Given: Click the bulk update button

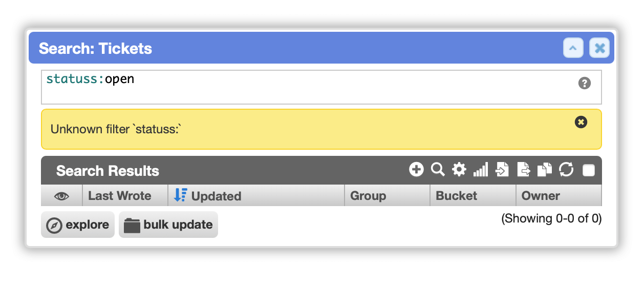Looking at the screenshot, I should click(x=168, y=225).
